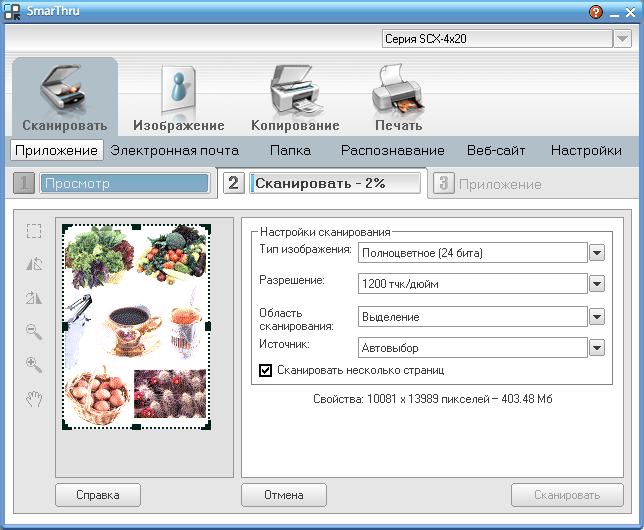The height and width of the screenshot is (530, 644).
Task: Switch to the Веб-сайт tab
Action: 496,150
